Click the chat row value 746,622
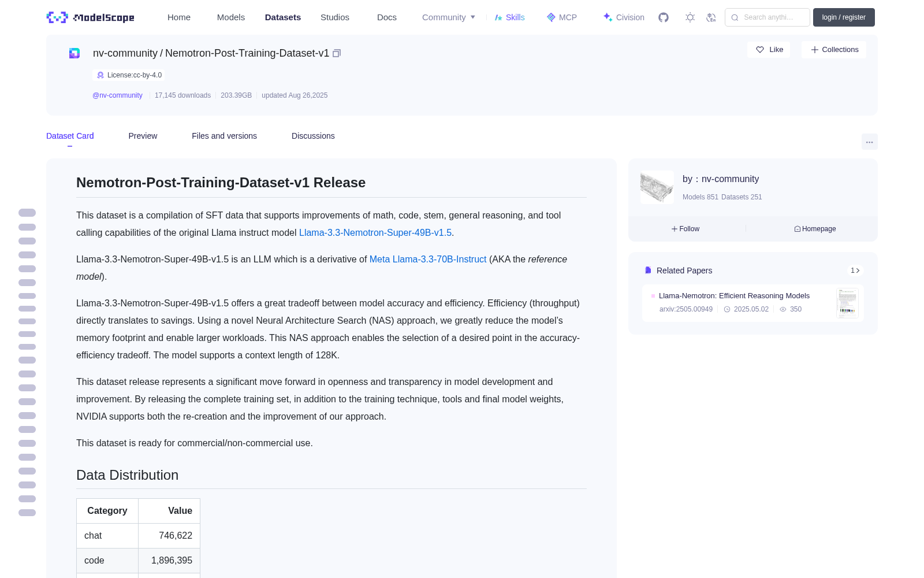The width and height of the screenshot is (924, 578). (176, 536)
